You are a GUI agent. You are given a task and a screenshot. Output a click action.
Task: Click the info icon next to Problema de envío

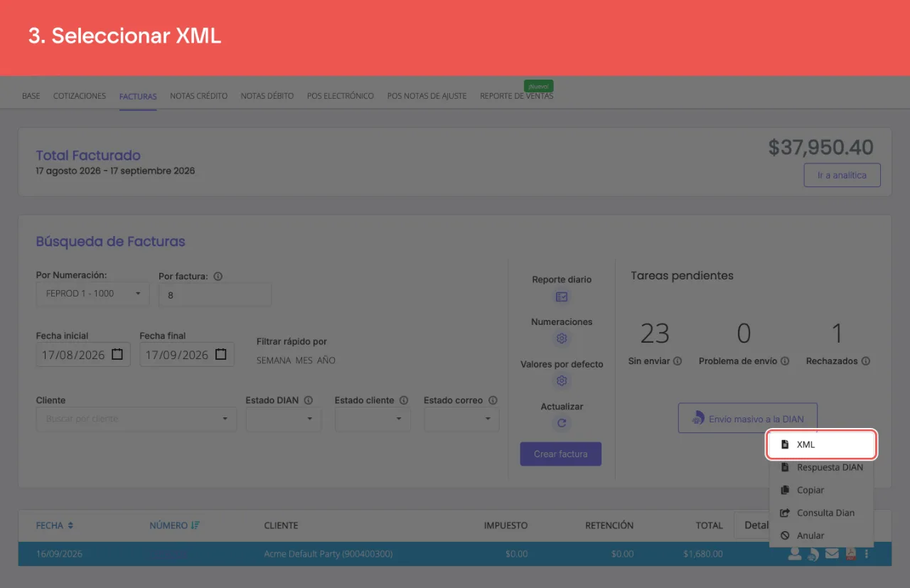[785, 361]
